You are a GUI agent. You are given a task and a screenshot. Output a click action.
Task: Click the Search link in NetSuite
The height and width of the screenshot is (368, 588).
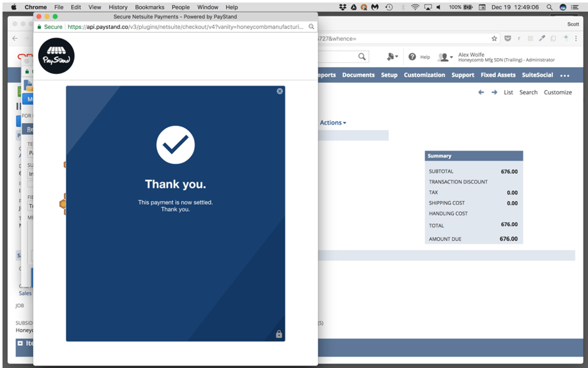coord(529,92)
